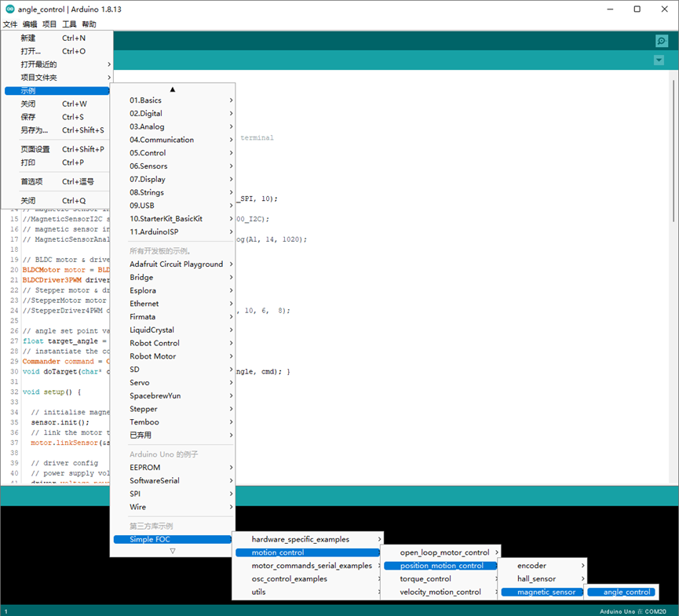Select the highlighted 示例 menu entry
This screenshot has height=616, width=679.
tap(57, 91)
